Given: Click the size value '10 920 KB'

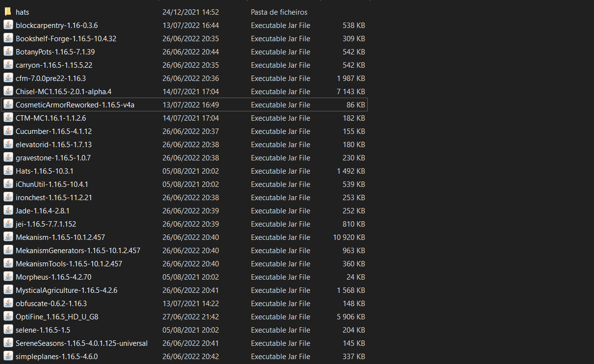Looking at the screenshot, I should click(x=349, y=237).
